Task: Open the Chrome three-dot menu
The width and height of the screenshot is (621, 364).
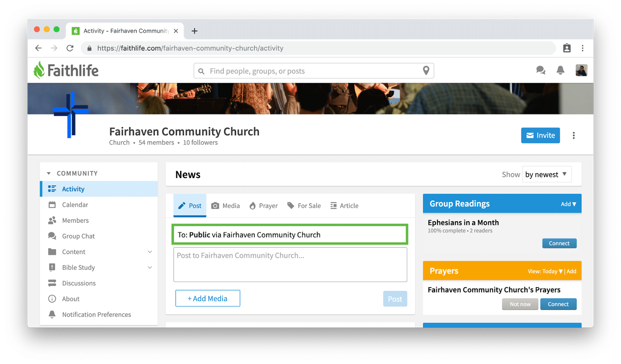Action: click(582, 48)
